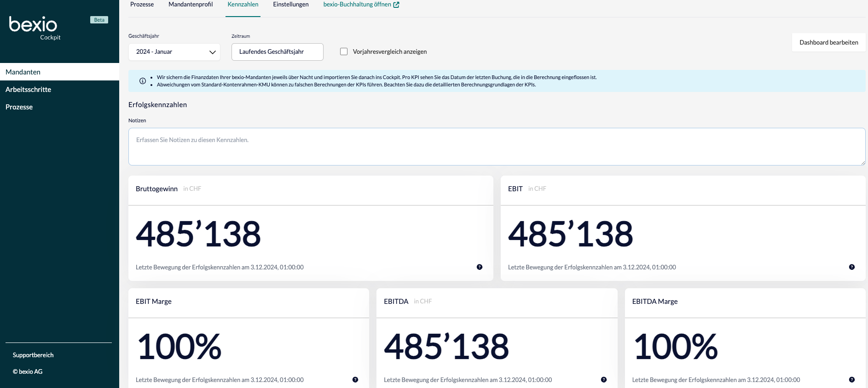Switch to the Prozesse tab
Image resolution: width=868 pixels, height=388 pixels.
tap(142, 5)
